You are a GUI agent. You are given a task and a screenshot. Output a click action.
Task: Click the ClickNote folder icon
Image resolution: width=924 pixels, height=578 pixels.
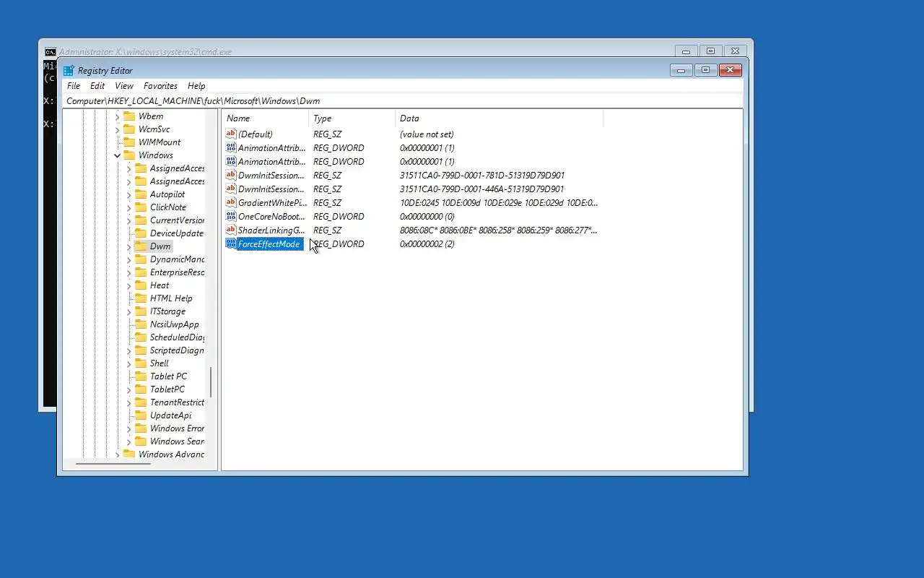point(141,207)
